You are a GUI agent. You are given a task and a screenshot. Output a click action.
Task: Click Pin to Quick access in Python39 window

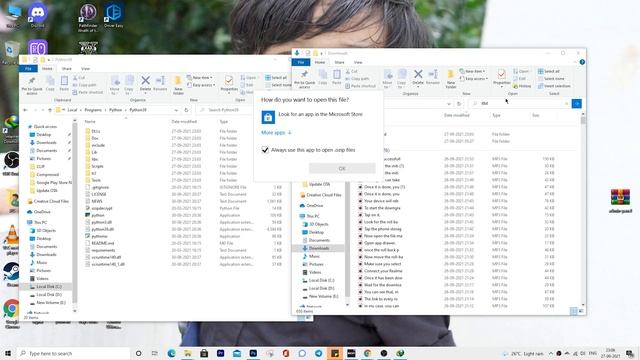[x=32, y=85]
